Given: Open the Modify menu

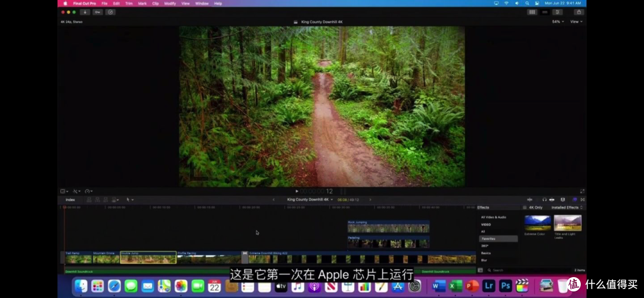Looking at the screenshot, I should click(x=170, y=4).
